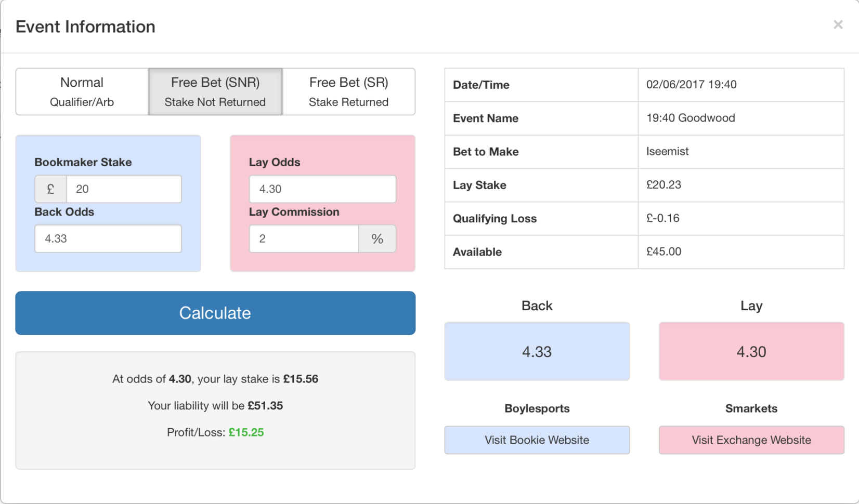Select the Free Bet (SR) Stake Returned tab
Screen dimensions: 859x504
(x=348, y=91)
